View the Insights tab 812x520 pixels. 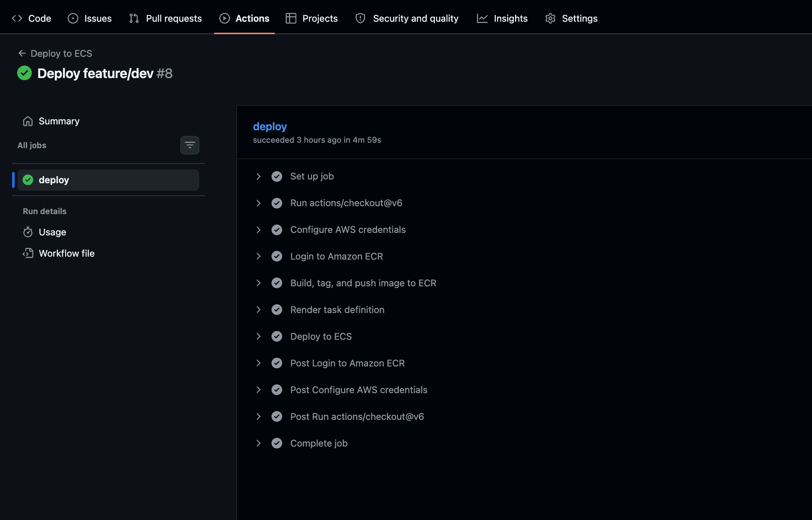[x=502, y=18]
